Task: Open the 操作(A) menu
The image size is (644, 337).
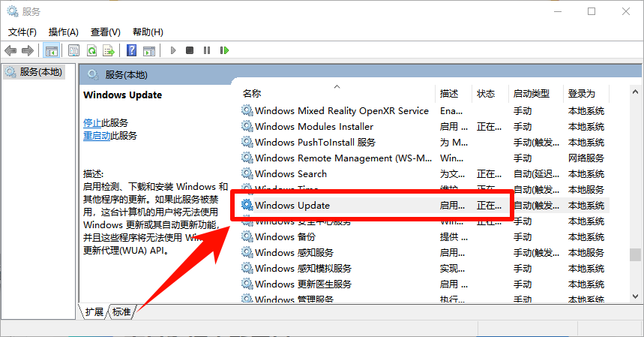Action: [x=63, y=32]
